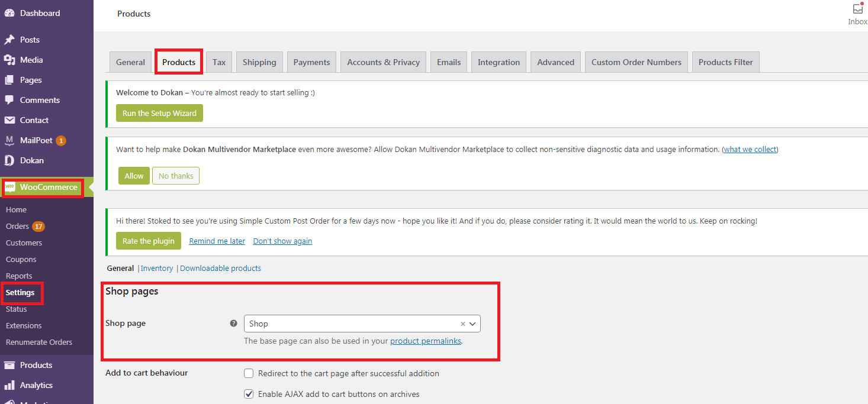Click the MailPoet M icon

tap(9, 141)
